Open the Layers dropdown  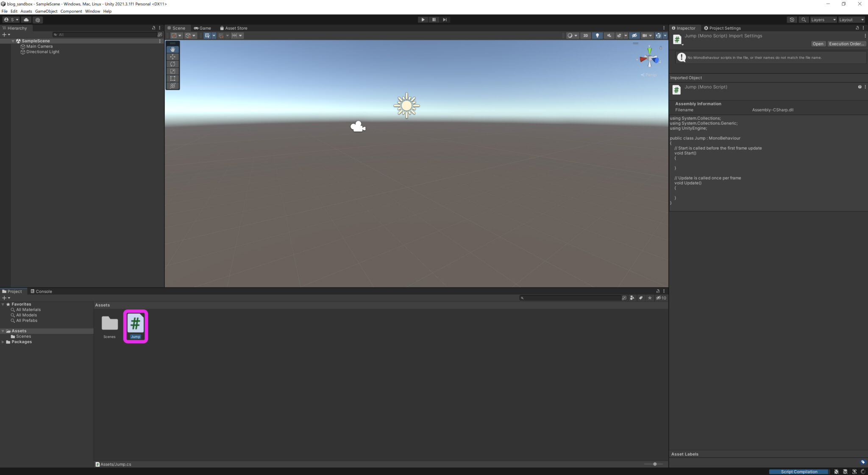[821, 20]
